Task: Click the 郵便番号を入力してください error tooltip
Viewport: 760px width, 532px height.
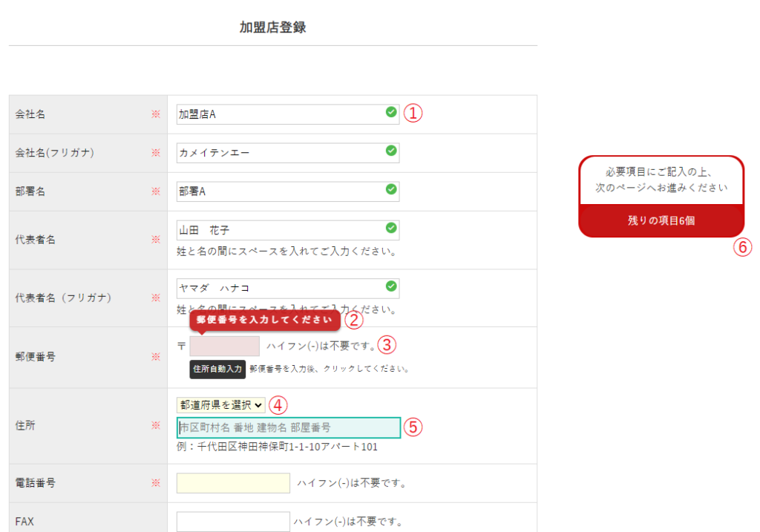Action: pos(265,320)
